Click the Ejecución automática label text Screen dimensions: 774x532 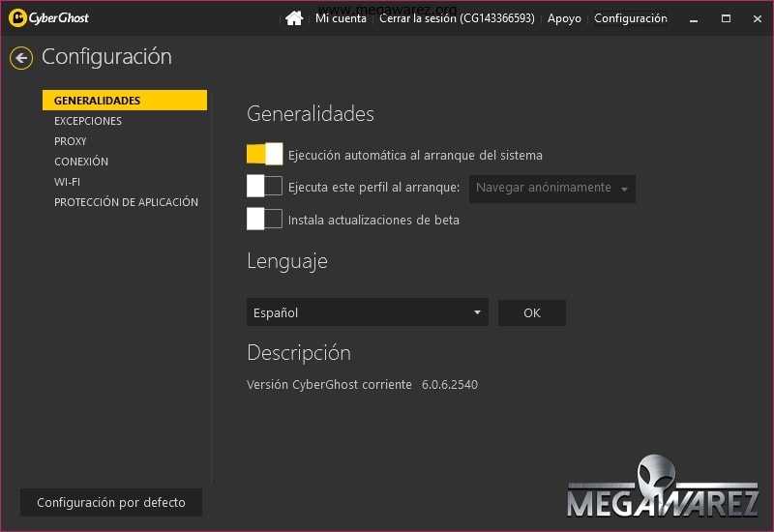tap(415, 156)
